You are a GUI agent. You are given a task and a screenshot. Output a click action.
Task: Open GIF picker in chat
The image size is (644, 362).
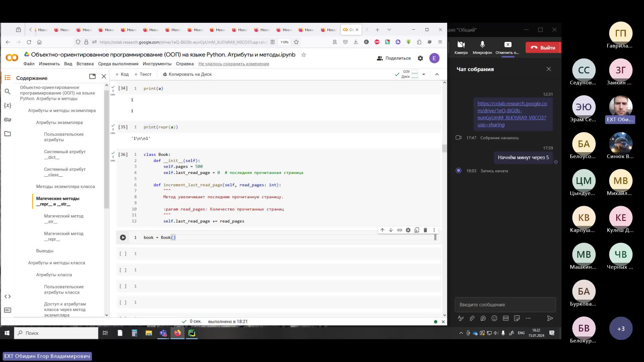[505, 318]
